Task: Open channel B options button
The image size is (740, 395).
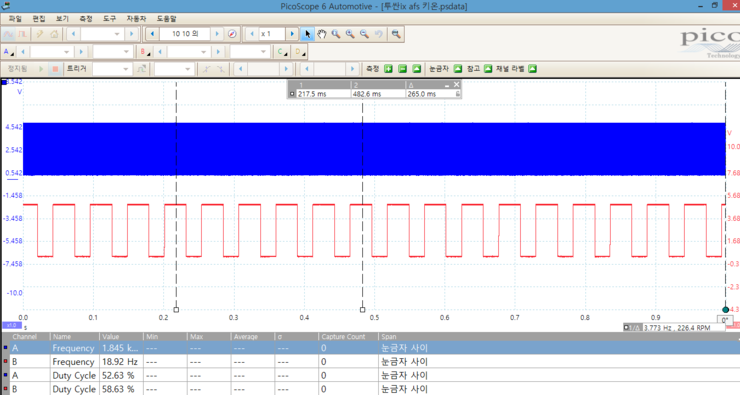Action: [x=144, y=51]
